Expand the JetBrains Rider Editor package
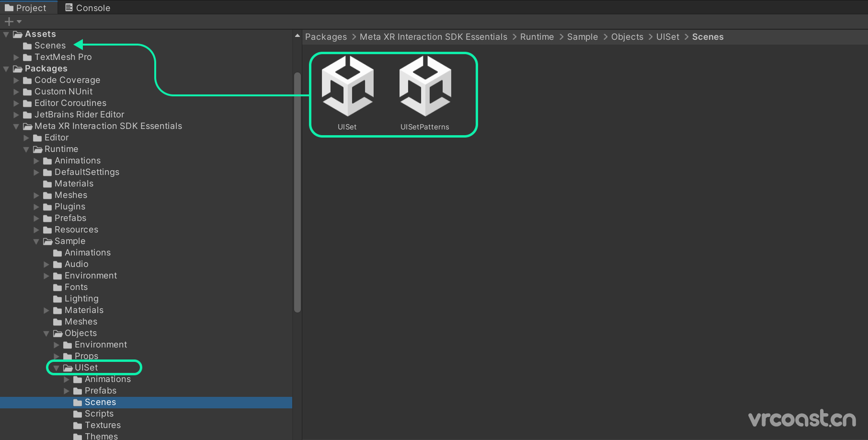Screen dimensions: 868x440 click(x=16, y=115)
